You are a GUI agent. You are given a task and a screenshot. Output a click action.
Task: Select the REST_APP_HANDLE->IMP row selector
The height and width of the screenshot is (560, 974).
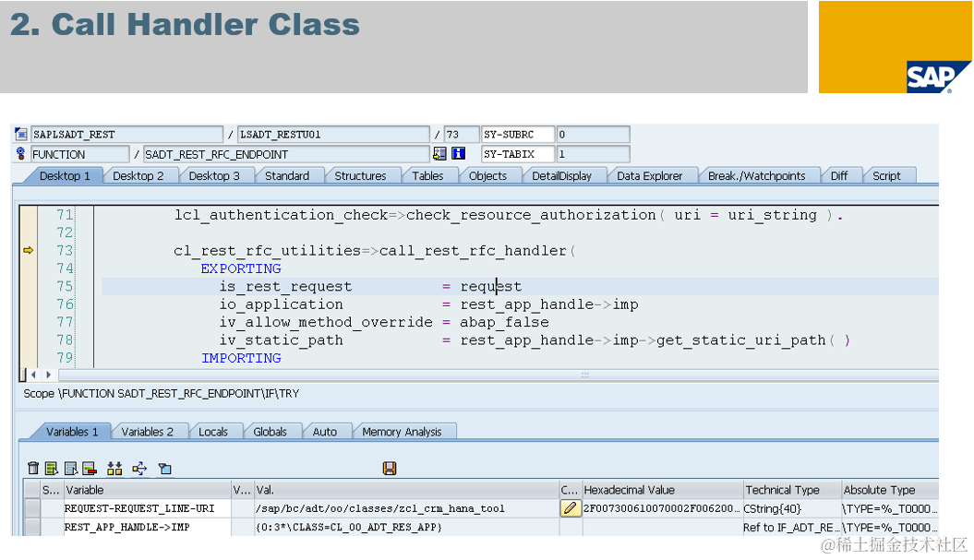[32, 527]
